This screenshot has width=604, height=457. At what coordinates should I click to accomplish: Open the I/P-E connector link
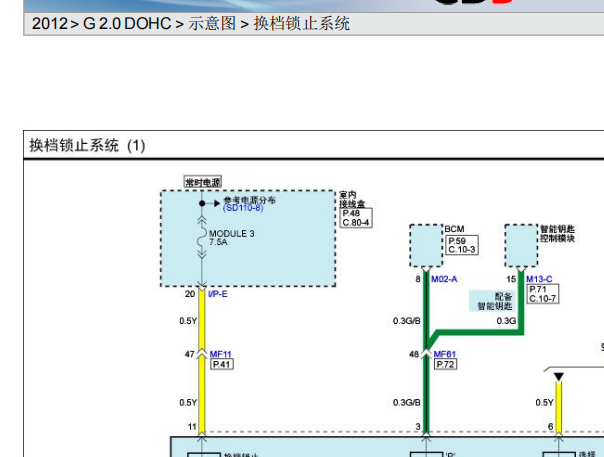click(x=218, y=294)
